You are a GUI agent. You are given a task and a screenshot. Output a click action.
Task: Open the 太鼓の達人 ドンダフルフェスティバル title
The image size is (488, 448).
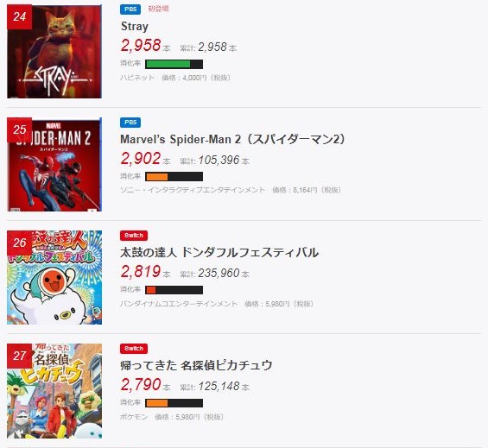tap(219, 252)
